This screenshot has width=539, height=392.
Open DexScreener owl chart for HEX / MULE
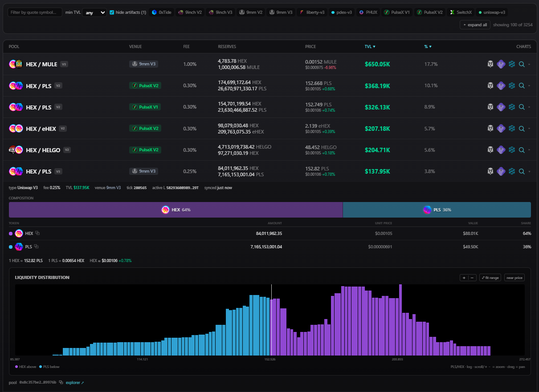490,64
